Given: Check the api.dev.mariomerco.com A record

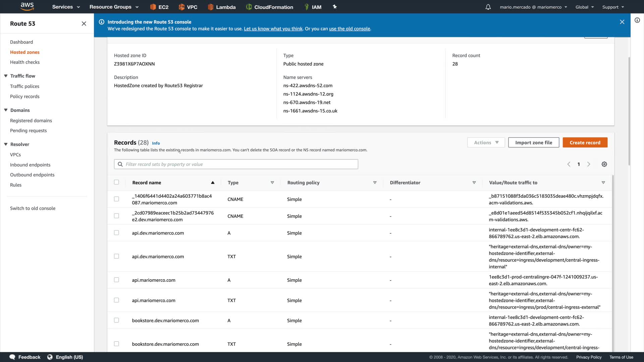Looking at the screenshot, I should [116, 233].
